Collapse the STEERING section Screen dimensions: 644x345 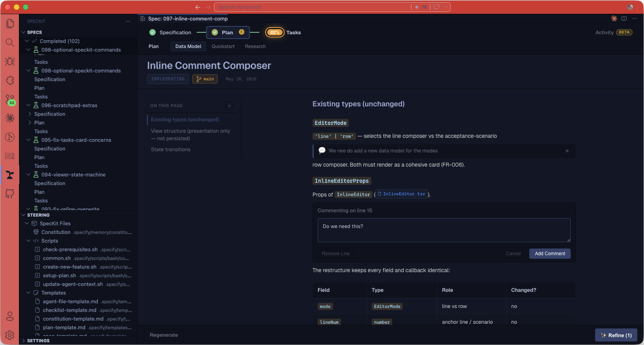tap(23, 215)
